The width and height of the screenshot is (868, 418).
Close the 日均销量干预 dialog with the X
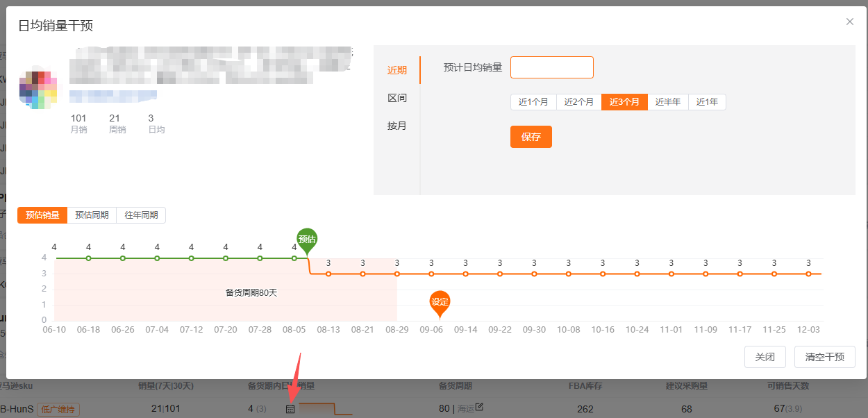pyautogui.click(x=850, y=22)
